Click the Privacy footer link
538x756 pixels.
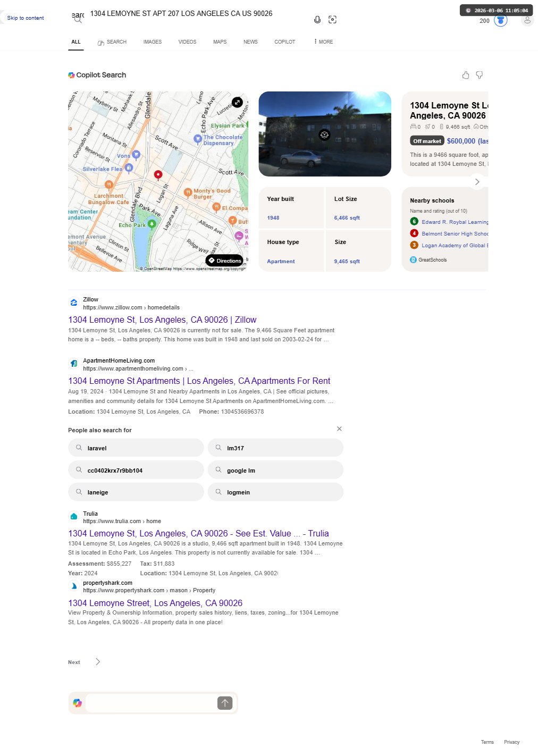coord(512,742)
